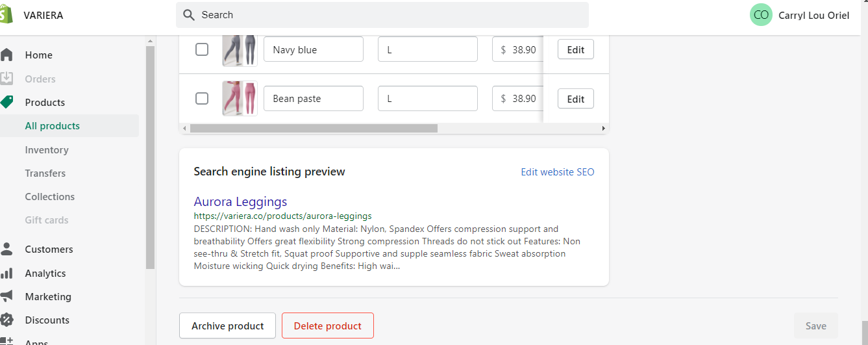Open Aurora Leggings preview title link
Viewport: 868px width, 345px height.
coord(240,201)
